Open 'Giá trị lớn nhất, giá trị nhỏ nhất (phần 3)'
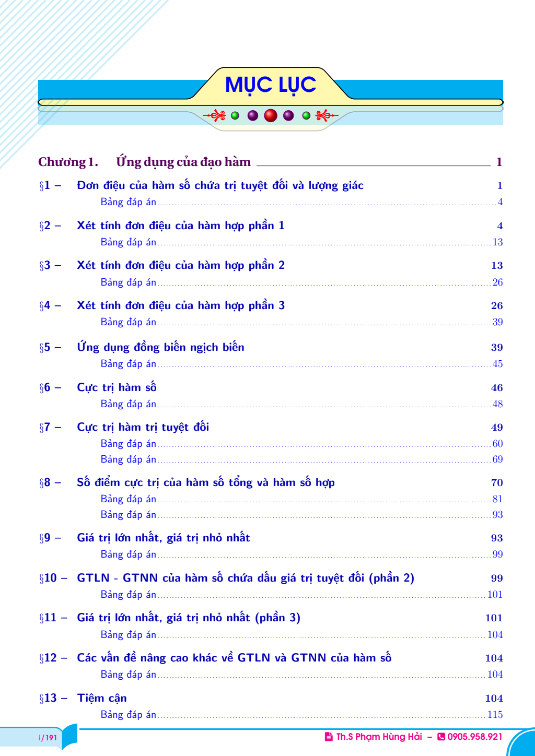Image resolution: width=535 pixels, height=756 pixels. 188,618
